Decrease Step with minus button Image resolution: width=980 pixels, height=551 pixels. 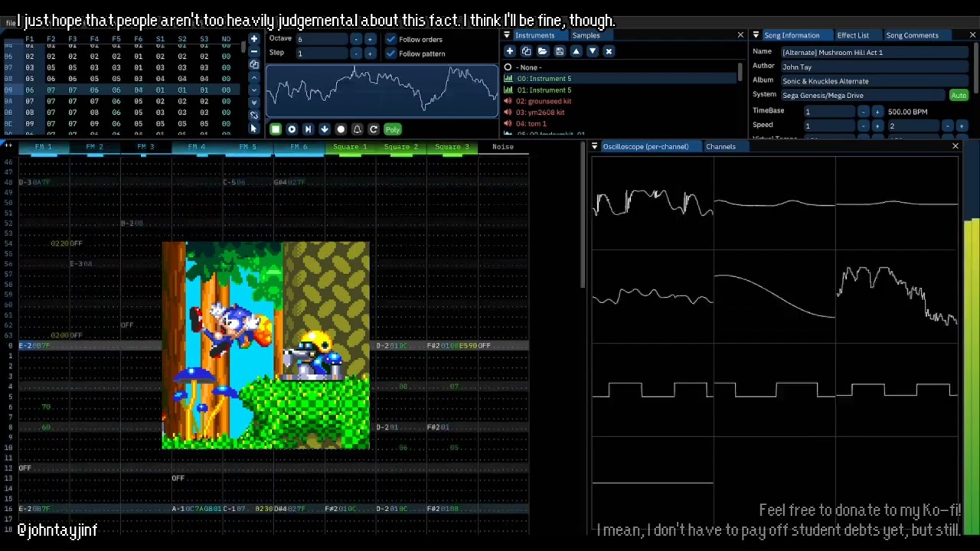pos(356,54)
